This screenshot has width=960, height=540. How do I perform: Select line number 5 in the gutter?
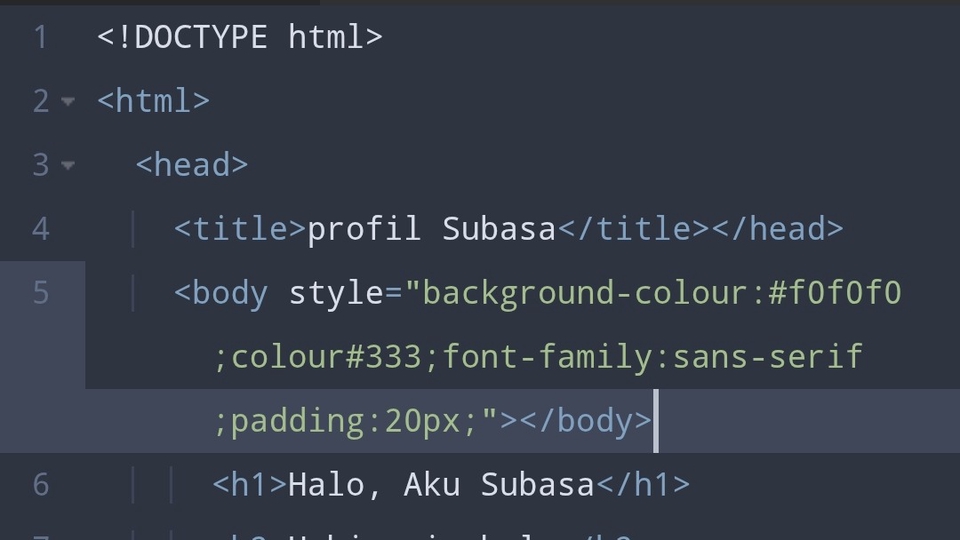pos(41,293)
